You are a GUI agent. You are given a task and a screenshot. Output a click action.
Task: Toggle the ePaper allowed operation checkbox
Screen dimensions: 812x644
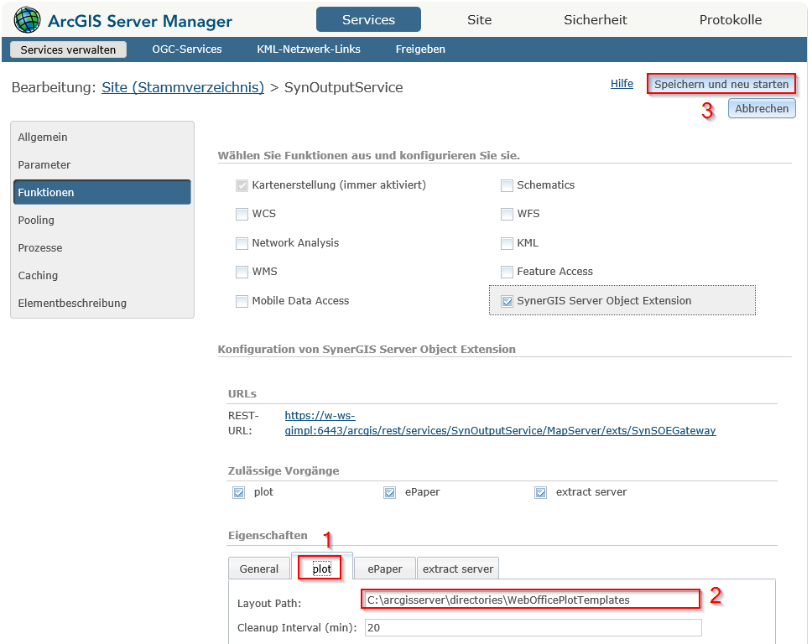click(390, 493)
